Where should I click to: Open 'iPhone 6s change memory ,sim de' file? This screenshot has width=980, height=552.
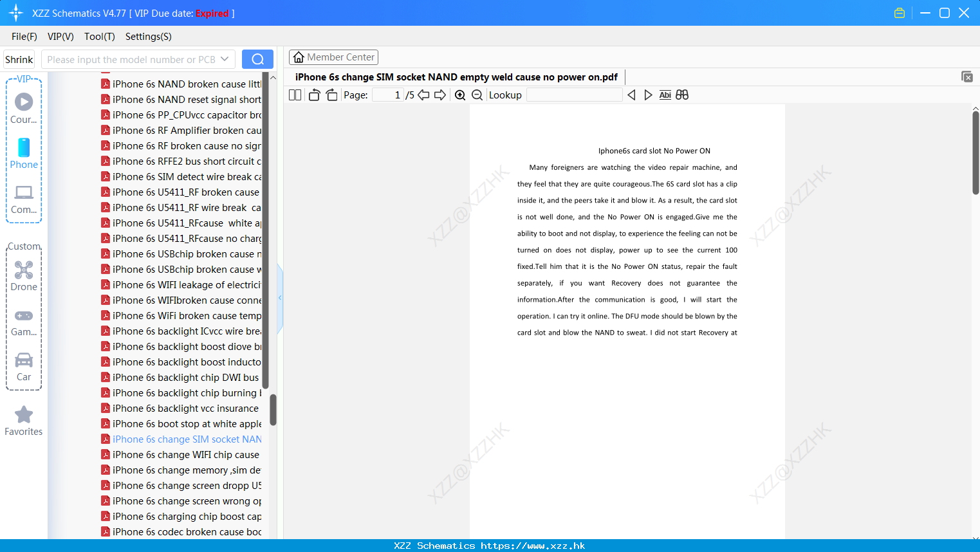181,470
